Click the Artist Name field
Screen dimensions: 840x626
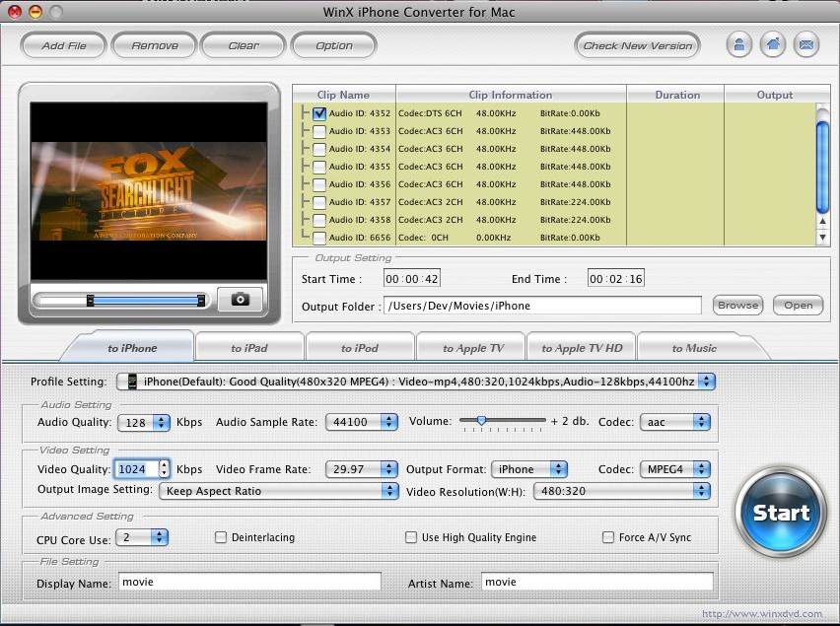pos(597,582)
